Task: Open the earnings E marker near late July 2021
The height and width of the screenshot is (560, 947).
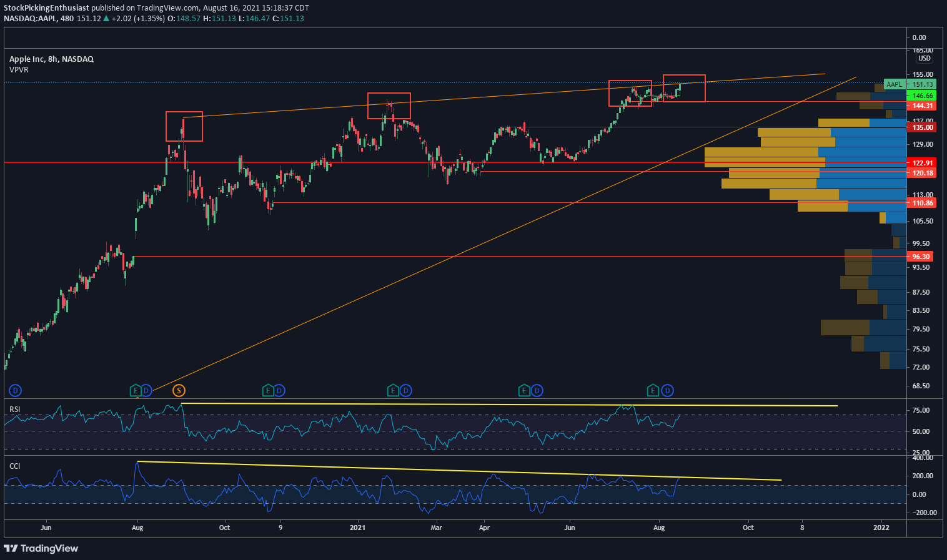Action: [x=653, y=391]
